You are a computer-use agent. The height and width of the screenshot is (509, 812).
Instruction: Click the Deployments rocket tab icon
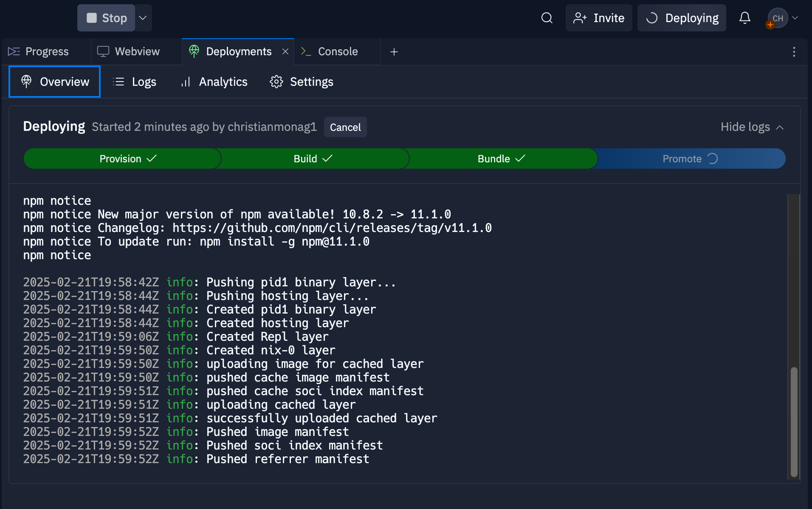pyautogui.click(x=194, y=51)
